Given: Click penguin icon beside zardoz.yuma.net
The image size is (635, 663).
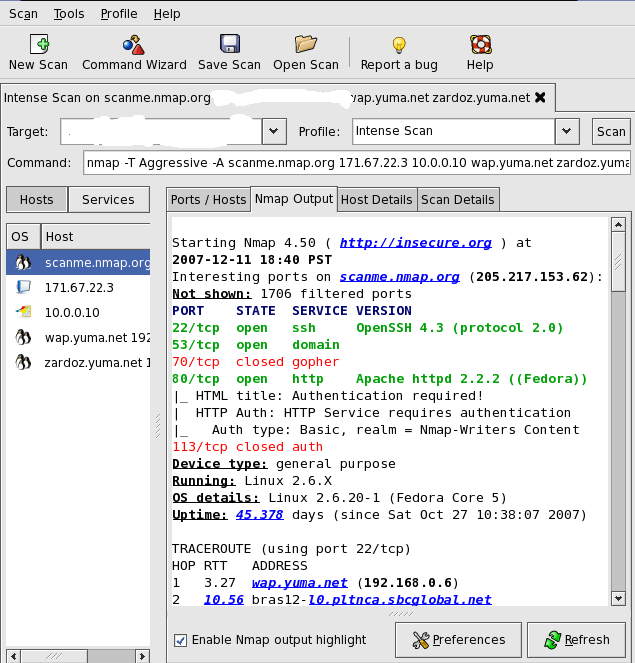Looking at the screenshot, I should pyautogui.click(x=23, y=362).
